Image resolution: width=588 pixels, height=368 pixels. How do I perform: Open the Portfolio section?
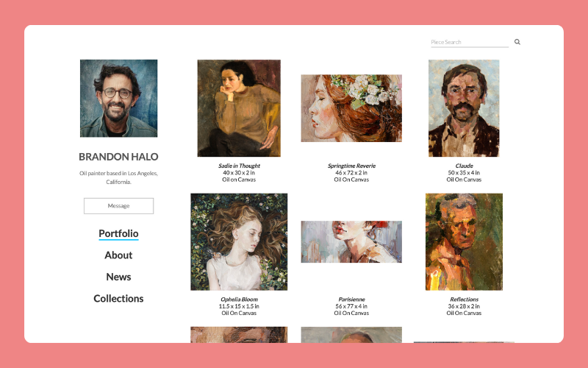(x=118, y=233)
